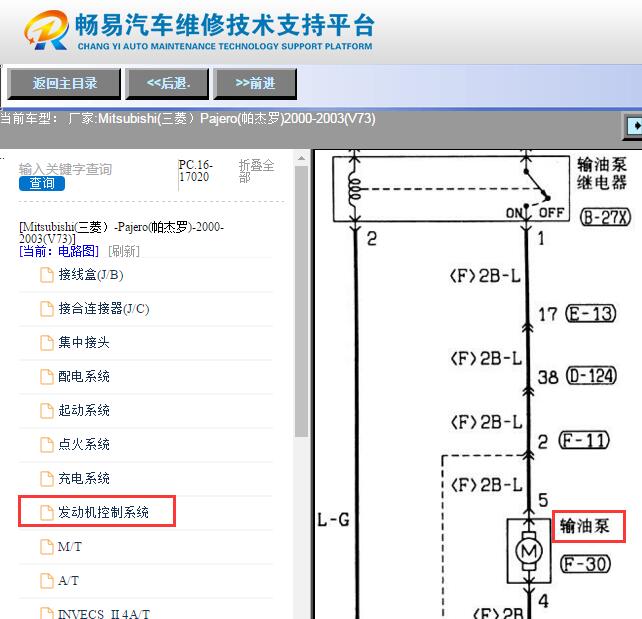Open INVECS_II 4A/T tree item

pyautogui.click(x=104, y=614)
